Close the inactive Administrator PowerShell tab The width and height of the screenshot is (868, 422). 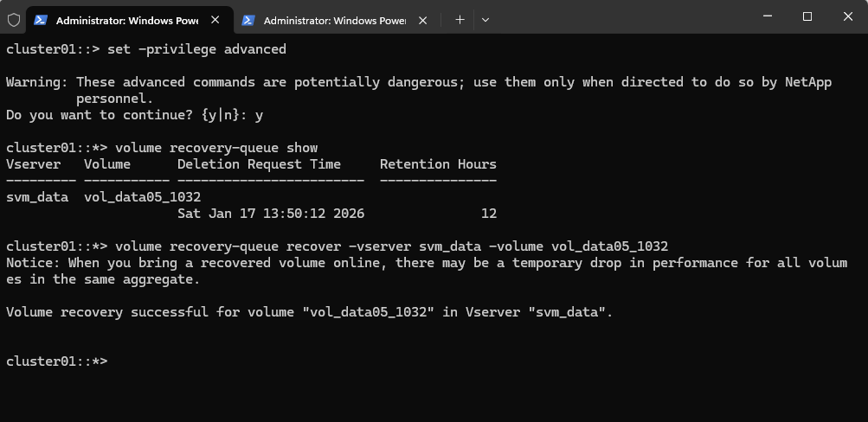[424, 20]
